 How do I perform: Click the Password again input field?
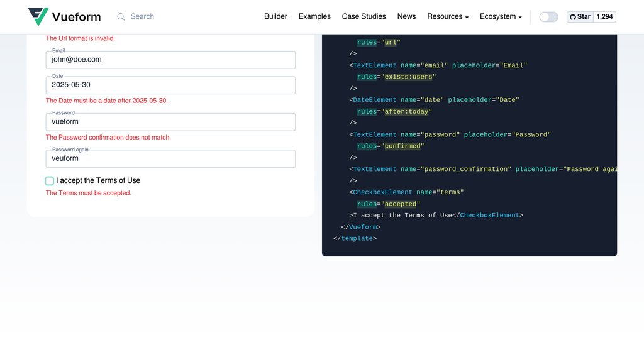click(170, 158)
